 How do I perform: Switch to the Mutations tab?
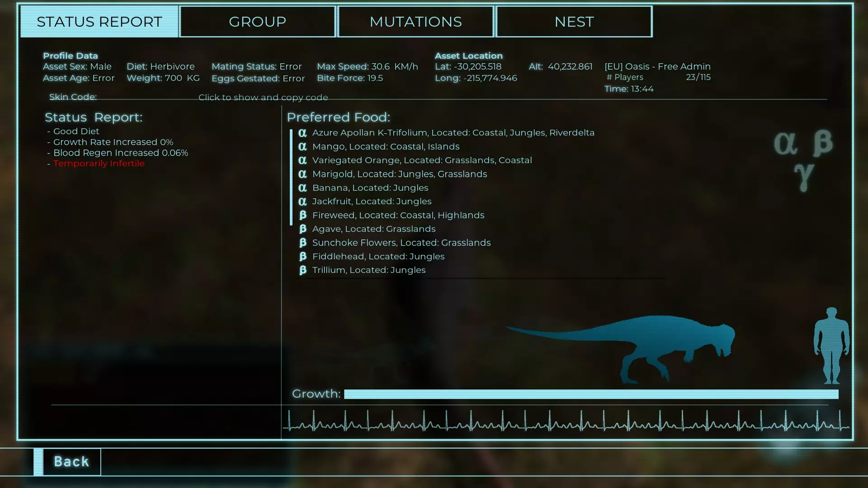click(x=415, y=22)
